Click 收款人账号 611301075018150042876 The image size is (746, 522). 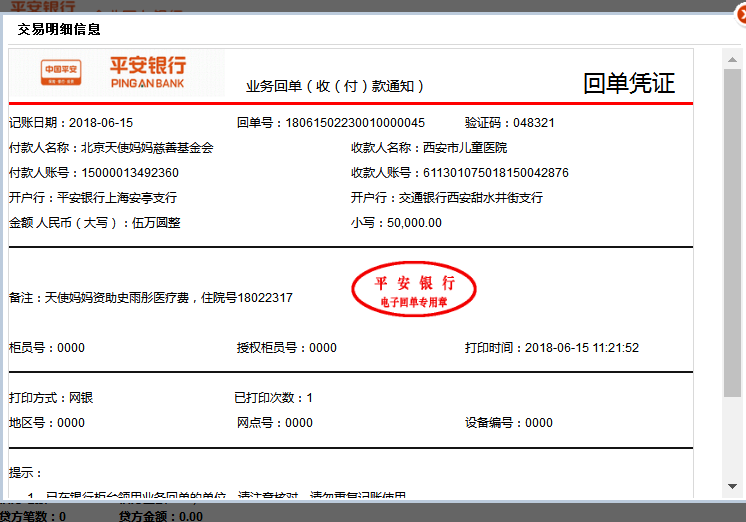460,173
